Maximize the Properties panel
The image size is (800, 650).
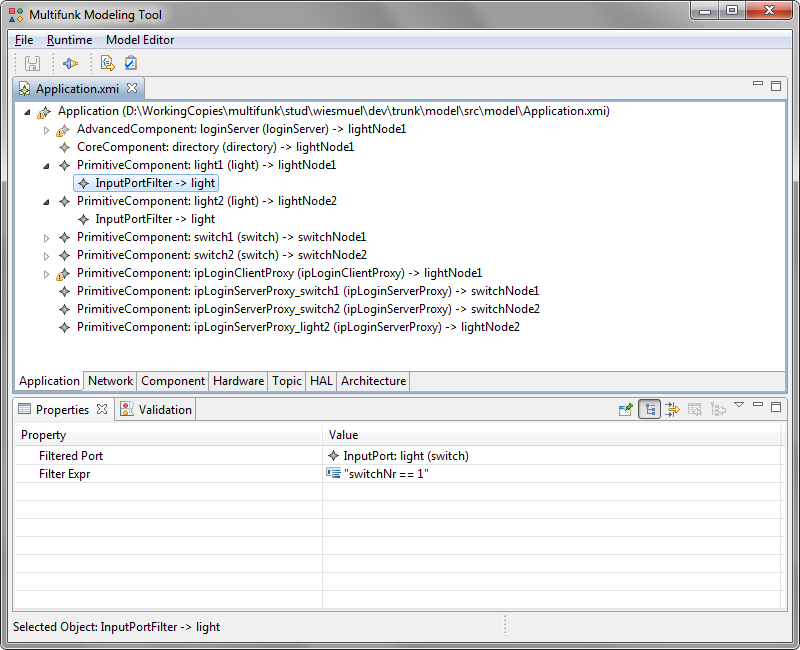(776, 407)
